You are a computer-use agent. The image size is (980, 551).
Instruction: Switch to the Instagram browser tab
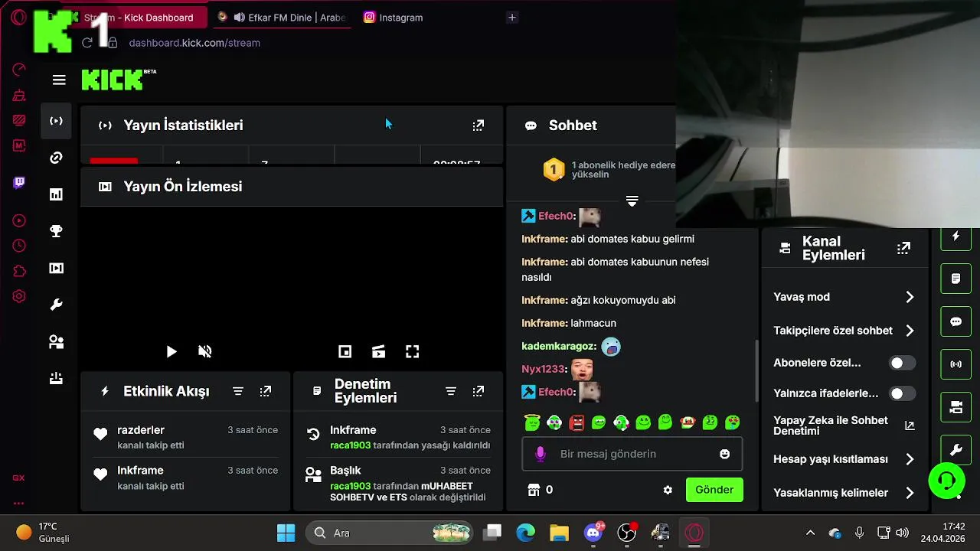pos(400,17)
